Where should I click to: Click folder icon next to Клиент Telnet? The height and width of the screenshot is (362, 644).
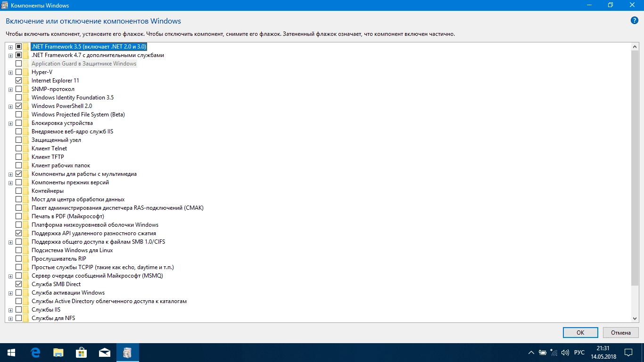pos(26,148)
